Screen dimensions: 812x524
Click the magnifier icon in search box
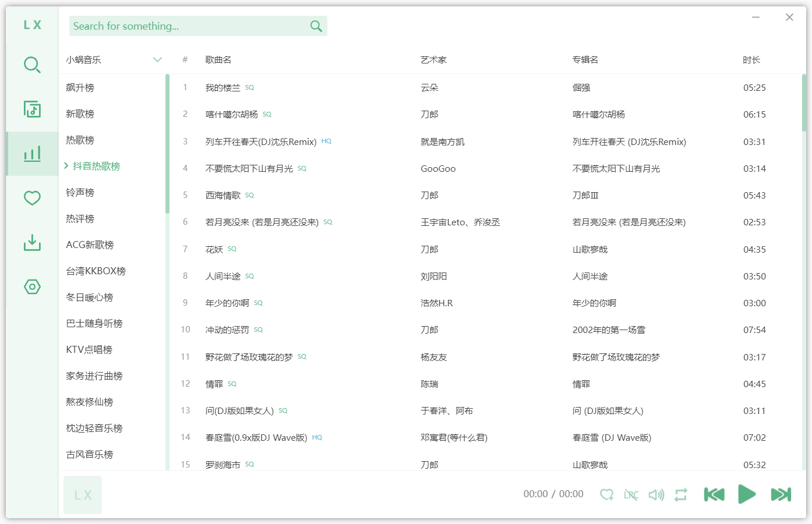point(316,26)
